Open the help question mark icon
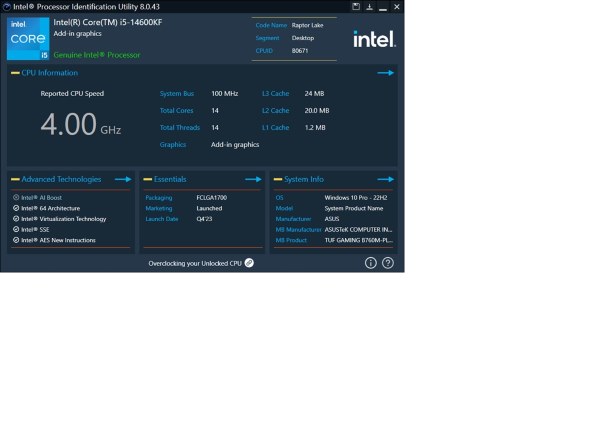The image size is (596, 447). pyautogui.click(x=388, y=263)
